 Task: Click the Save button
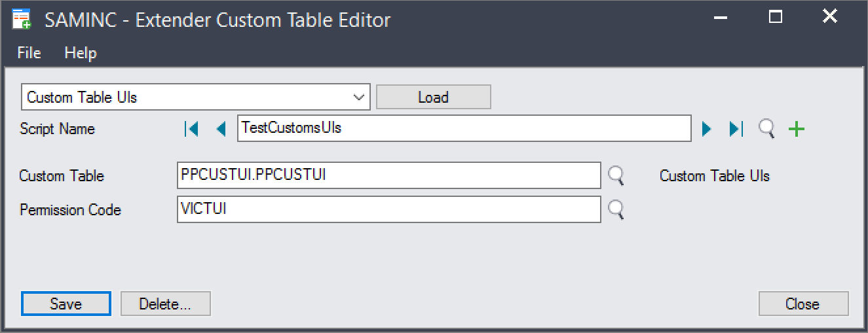66,304
